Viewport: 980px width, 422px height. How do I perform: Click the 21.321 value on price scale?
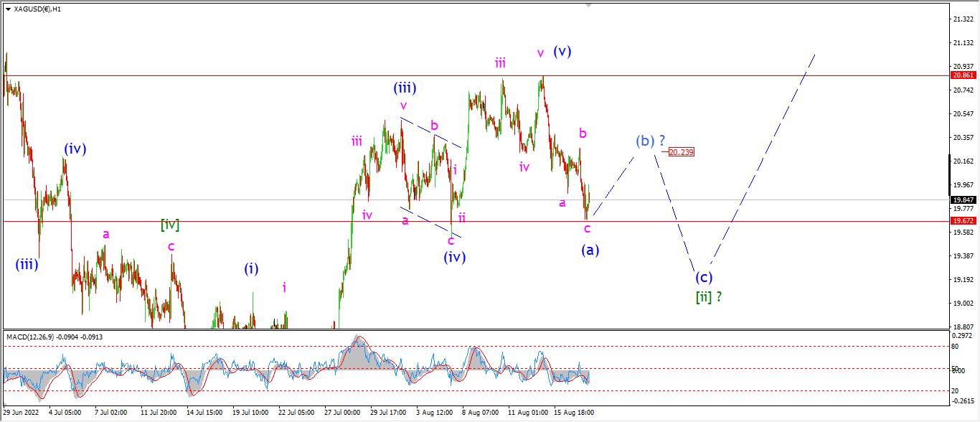[x=961, y=19]
